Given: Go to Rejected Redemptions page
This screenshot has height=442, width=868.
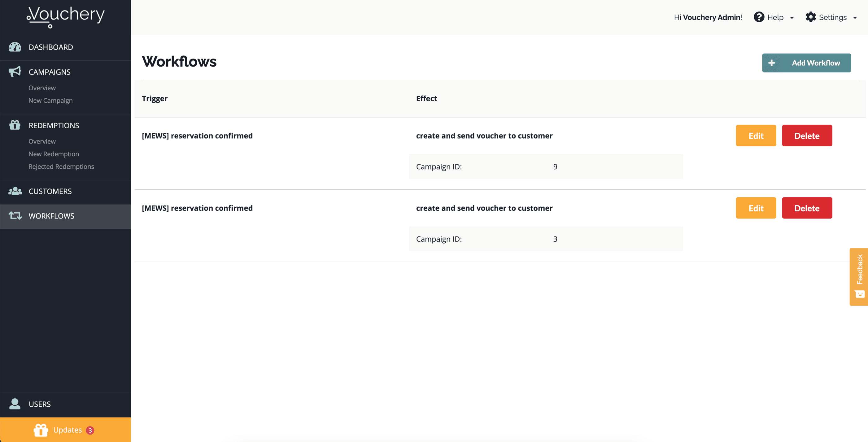Looking at the screenshot, I should point(61,166).
